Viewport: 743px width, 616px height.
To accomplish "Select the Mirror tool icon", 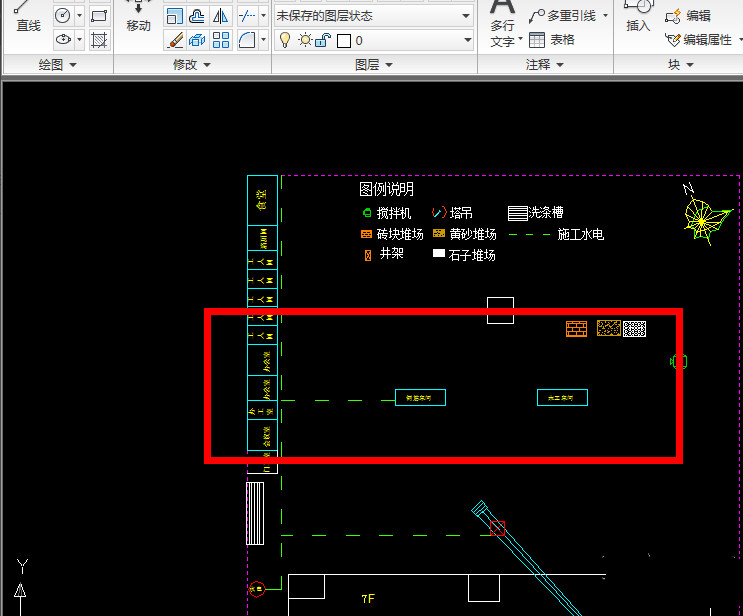I will pyautogui.click(x=221, y=16).
